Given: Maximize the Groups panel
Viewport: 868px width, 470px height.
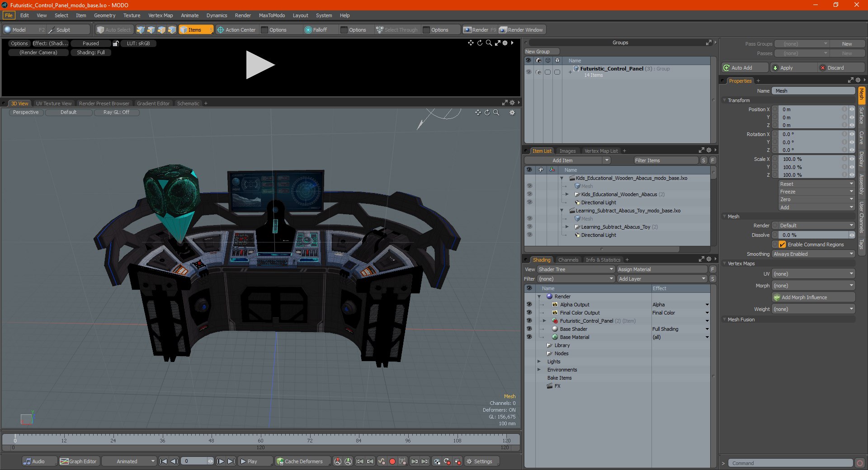Looking at the screenshot, I should 708,42.
